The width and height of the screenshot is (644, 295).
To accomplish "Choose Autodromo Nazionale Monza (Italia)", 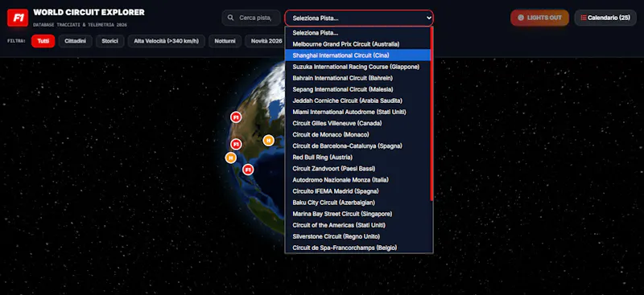I will click(x=357, y=180).
